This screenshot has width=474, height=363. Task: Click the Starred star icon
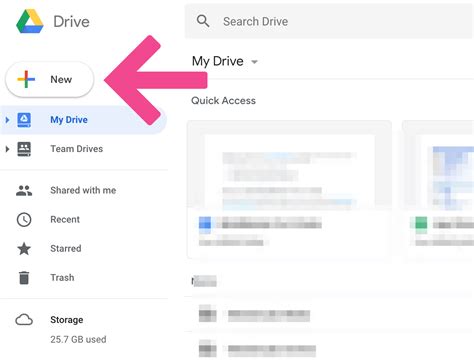(x=24, y=248)
